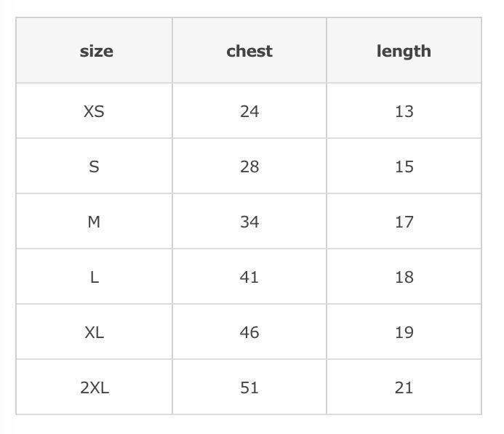The width and height of the screenshot is (504, 434).
Task: Click chest value 46 in XL row
Action: [x=249, y=332]
